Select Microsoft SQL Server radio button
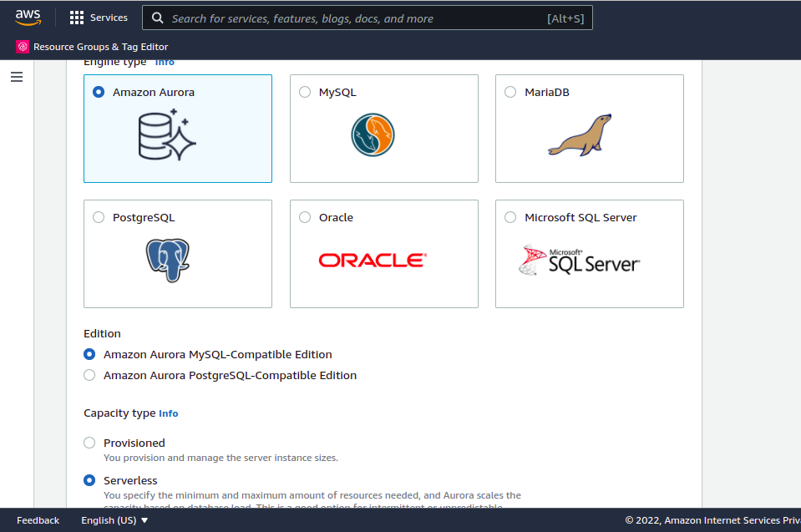This screenshot has height=532, width=801. coord(510,217)
